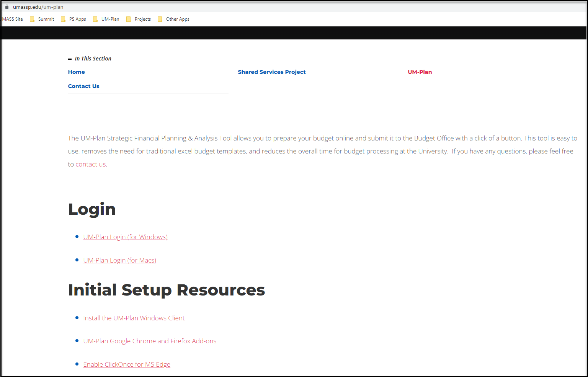Select the UM-Plan section tab

(x=420, y=72)
